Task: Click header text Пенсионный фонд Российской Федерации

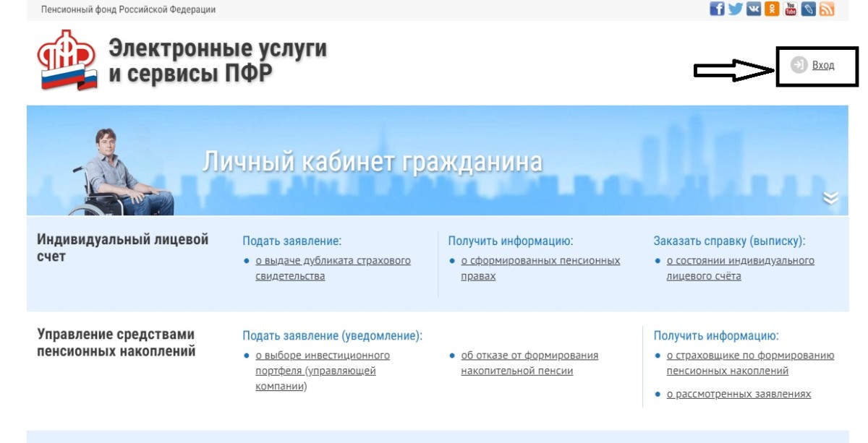Action: [128, 9]
